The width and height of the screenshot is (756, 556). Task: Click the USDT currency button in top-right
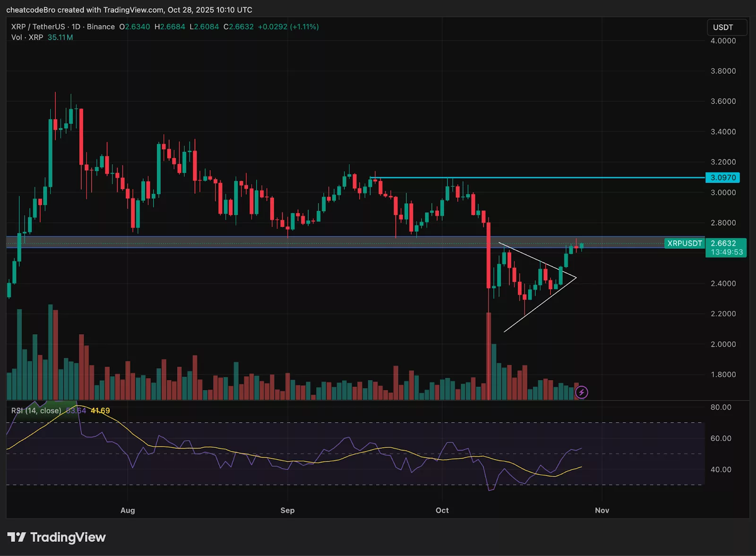tap(727, 27)
